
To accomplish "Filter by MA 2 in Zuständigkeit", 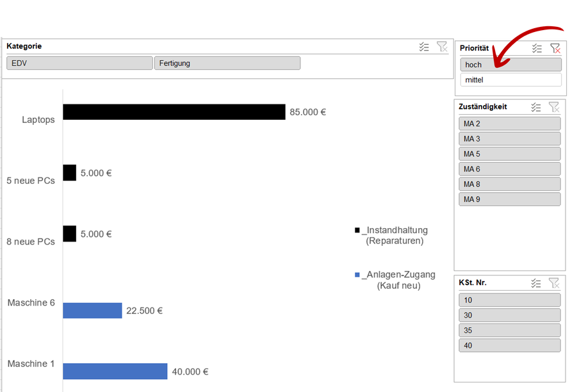I will (510, 124).
